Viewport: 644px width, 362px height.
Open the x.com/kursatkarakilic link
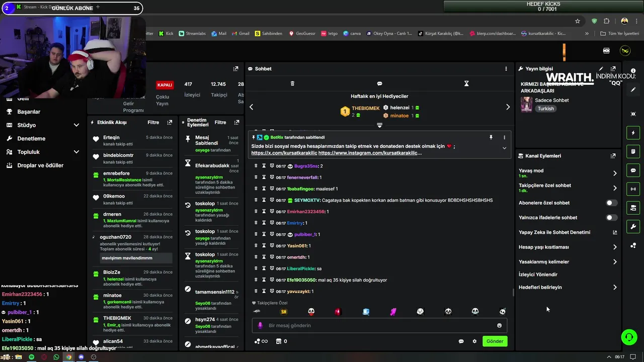click(284, 153)
